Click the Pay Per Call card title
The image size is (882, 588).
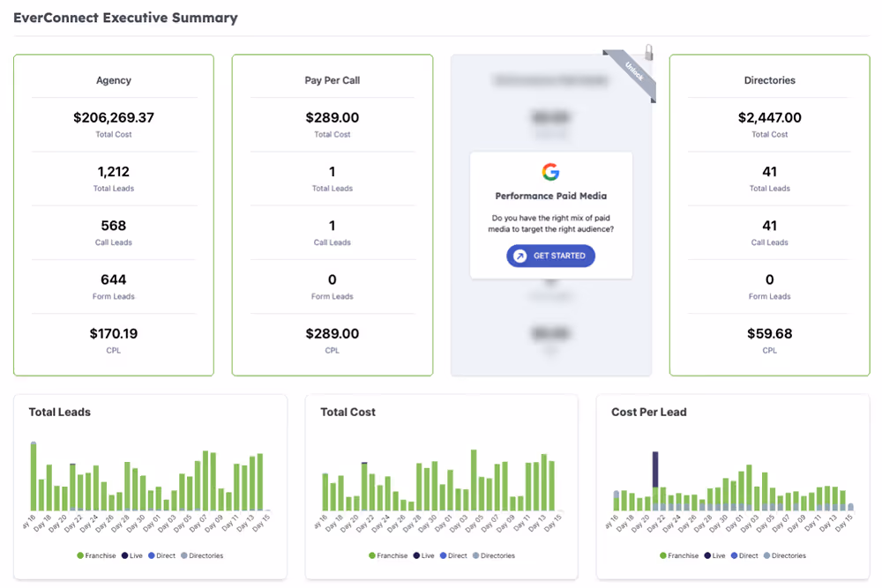point(333,80)
